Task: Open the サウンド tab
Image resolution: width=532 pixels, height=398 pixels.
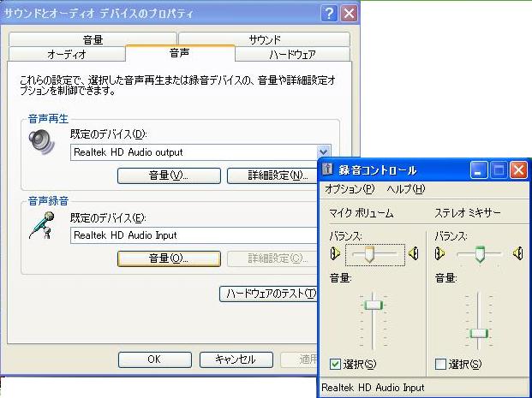Action: [x=265, y=39]
